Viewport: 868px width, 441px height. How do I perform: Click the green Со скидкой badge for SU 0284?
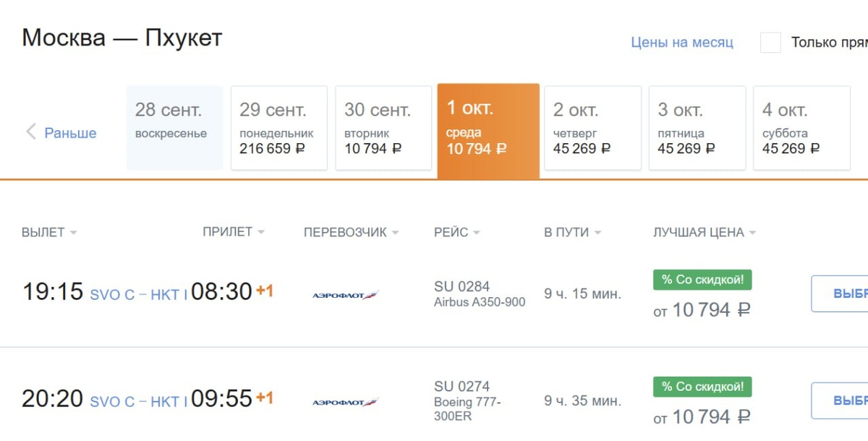702,280
